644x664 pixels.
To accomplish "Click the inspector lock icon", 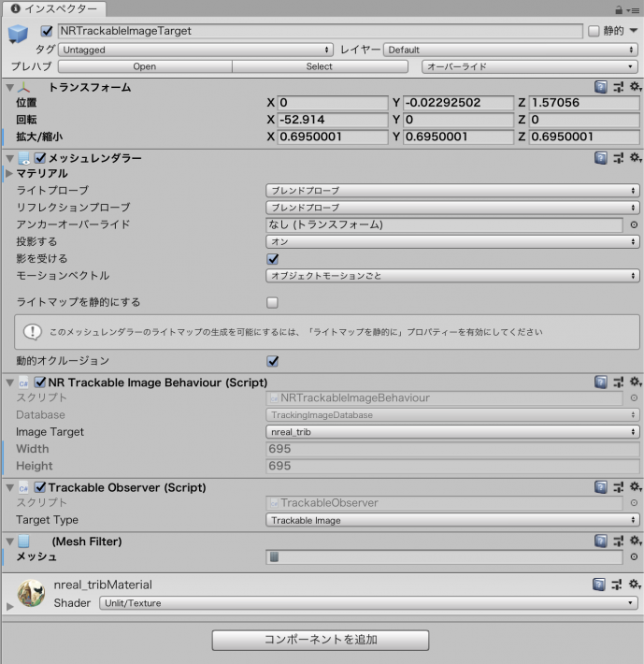I will pos(619,9).
